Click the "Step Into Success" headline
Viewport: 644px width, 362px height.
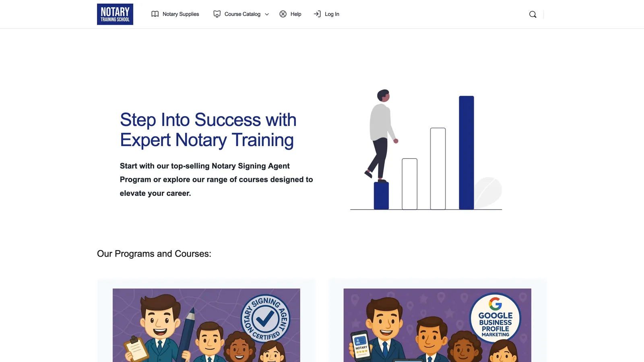[x=208, y=130]
